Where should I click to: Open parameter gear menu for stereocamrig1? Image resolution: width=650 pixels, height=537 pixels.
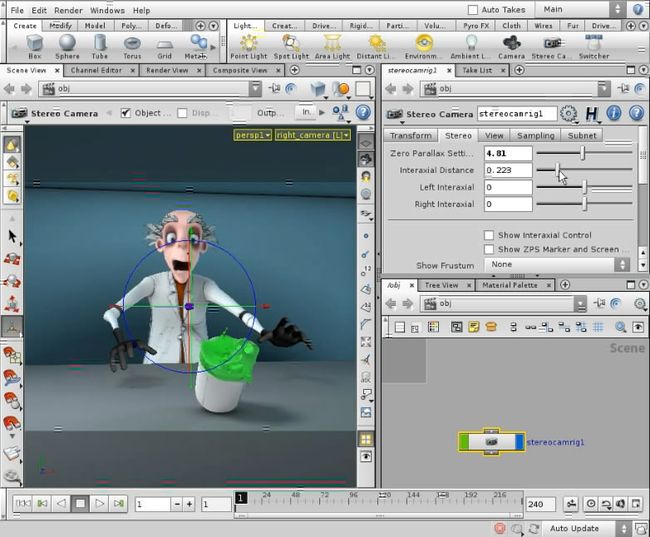[568, 114]
